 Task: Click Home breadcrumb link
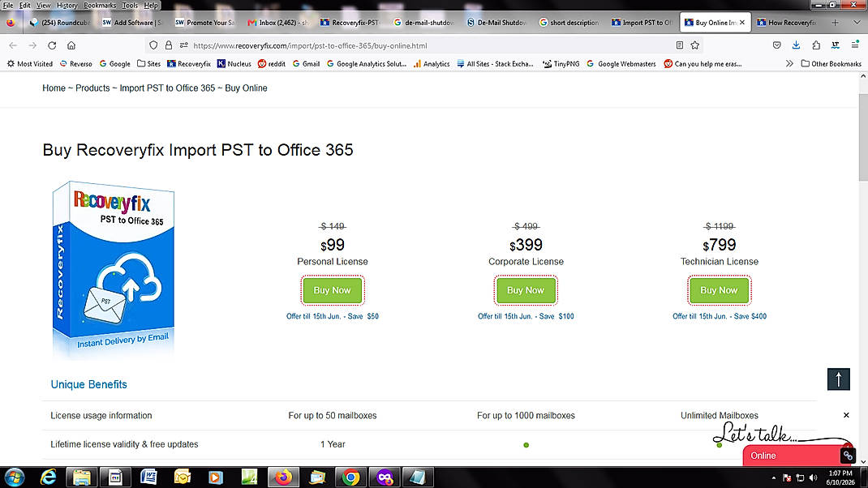click(54, 88)
